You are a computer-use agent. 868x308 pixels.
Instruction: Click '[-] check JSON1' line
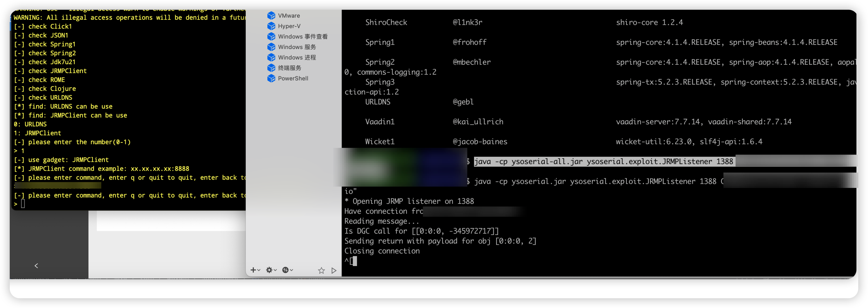41,35
